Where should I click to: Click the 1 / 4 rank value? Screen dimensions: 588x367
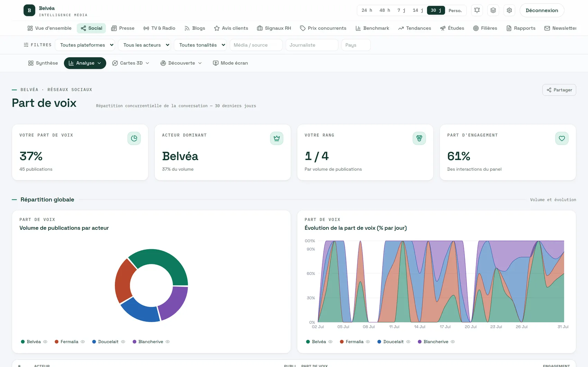316,156
